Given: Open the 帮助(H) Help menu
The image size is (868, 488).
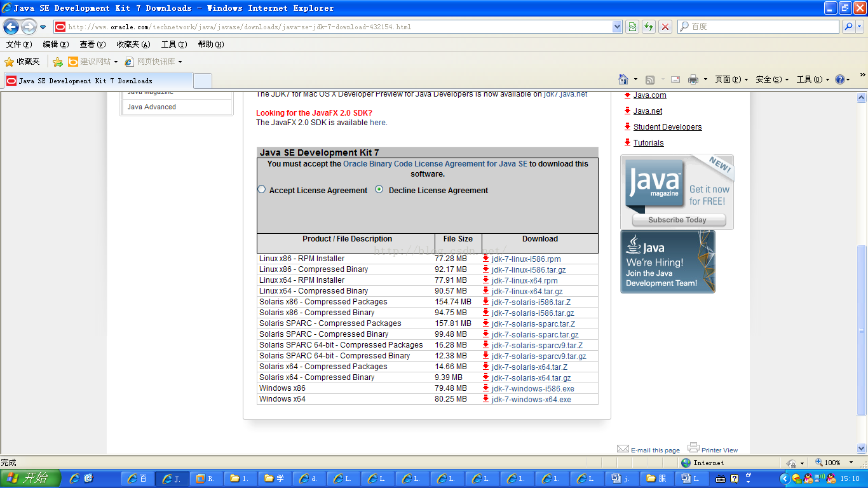Looking at the screenshot, I should click(x=211, y=44).
